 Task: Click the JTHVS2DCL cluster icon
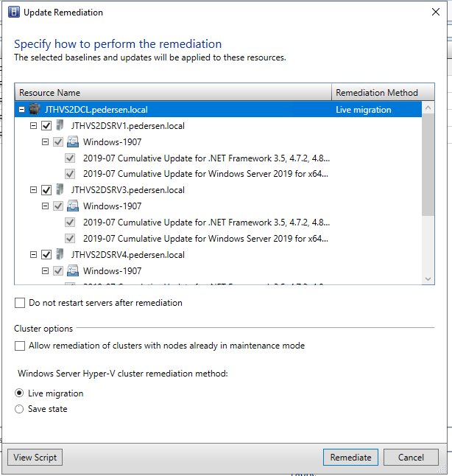click(35, 109)
